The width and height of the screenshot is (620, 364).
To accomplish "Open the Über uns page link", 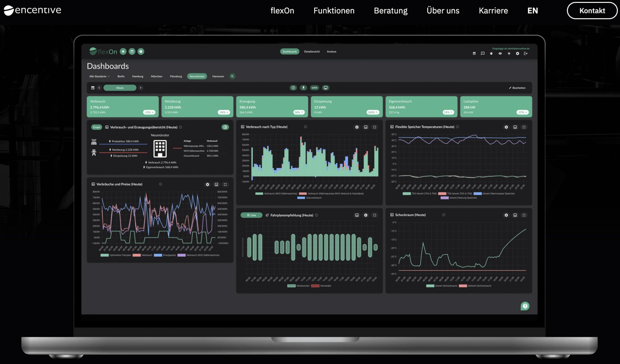I will coord(443,11).
